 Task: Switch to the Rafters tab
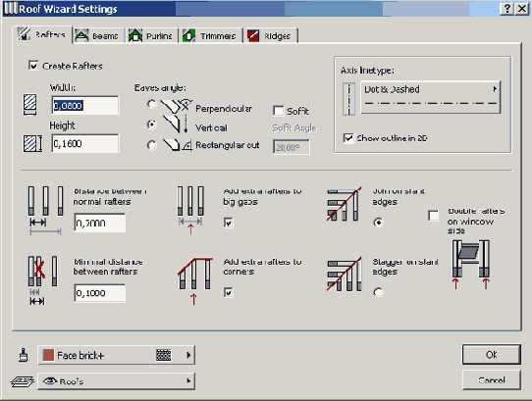point(43,34)
